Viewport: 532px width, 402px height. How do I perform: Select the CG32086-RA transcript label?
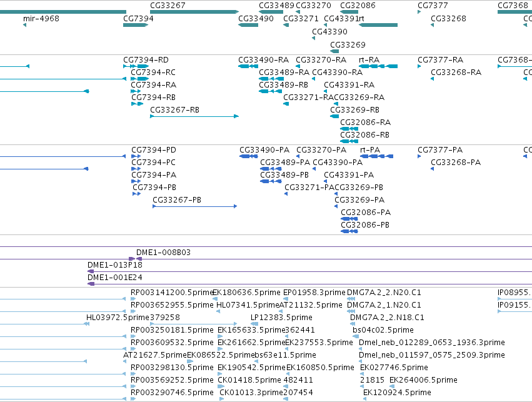coord(366,123)
